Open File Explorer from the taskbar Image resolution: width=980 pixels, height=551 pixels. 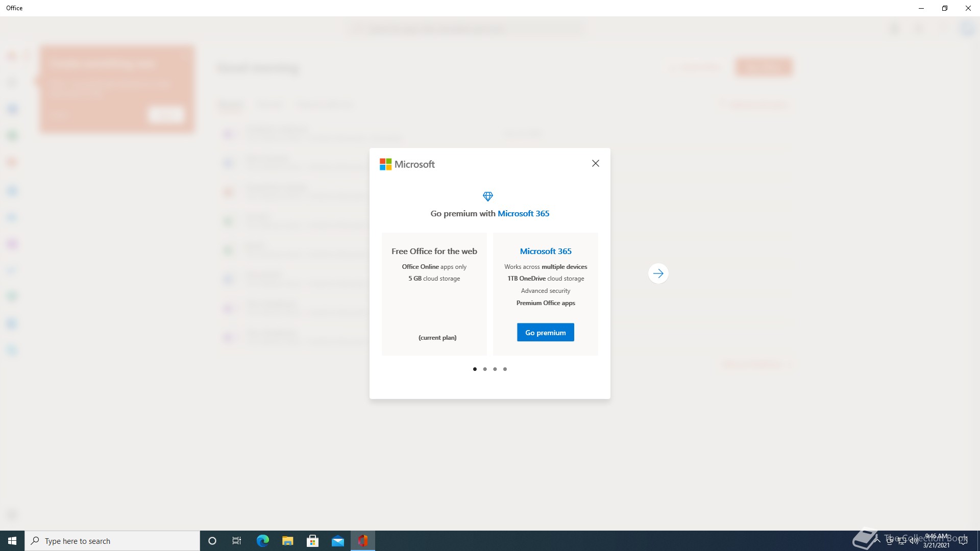(287, 541)
